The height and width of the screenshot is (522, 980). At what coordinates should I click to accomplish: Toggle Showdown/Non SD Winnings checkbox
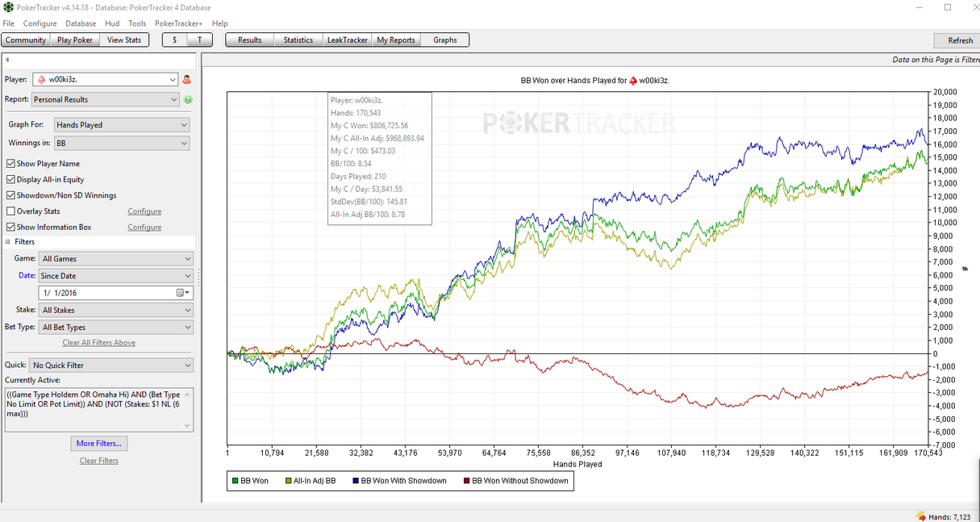click(x=10, y=195)
